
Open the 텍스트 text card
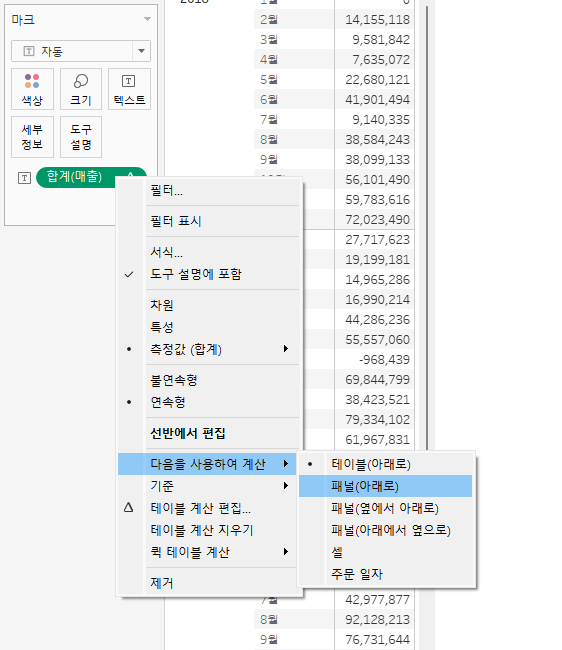(x=129, y=89)
